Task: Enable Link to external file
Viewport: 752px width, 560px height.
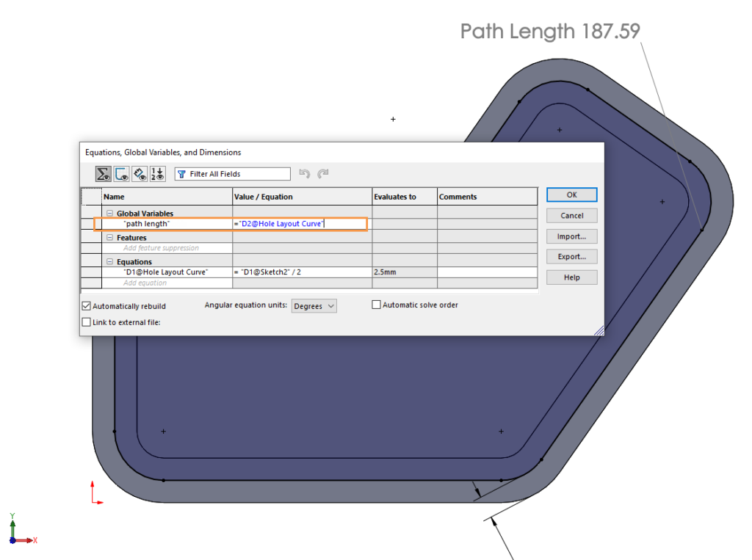Action: coord(87,321)
